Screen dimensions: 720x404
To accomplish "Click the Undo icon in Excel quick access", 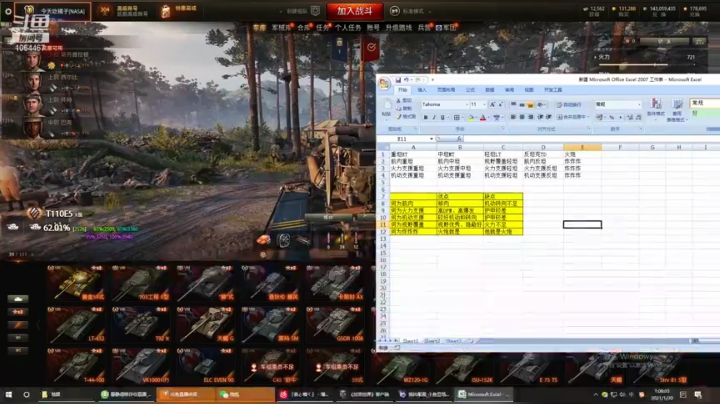I will coord(406,80).
